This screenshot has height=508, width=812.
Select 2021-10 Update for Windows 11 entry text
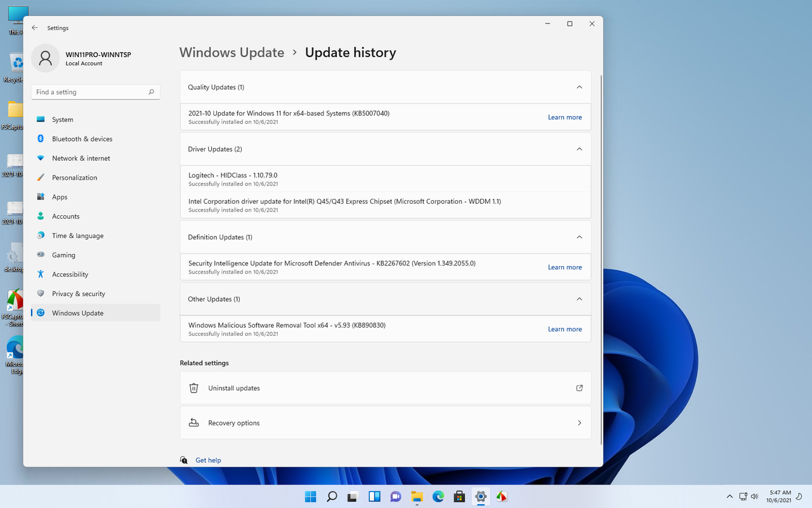point(289,113)
